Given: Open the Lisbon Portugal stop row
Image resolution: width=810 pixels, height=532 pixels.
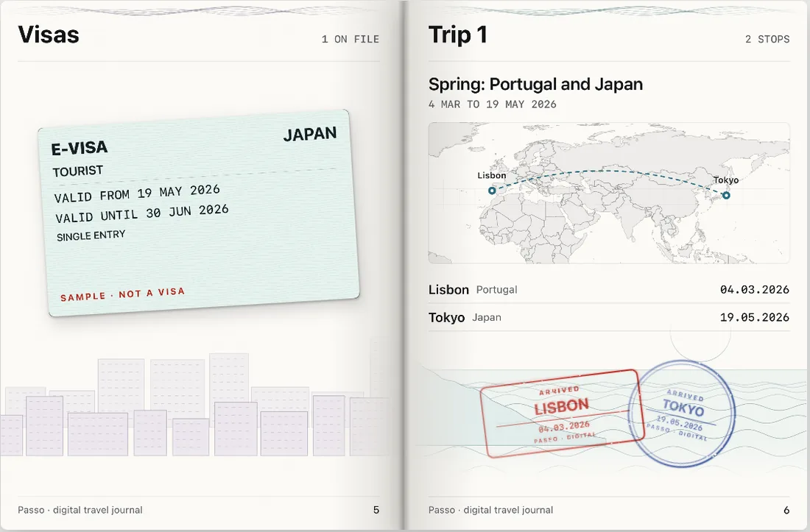Looking at the screenshot, I should [x=608, y=289].
